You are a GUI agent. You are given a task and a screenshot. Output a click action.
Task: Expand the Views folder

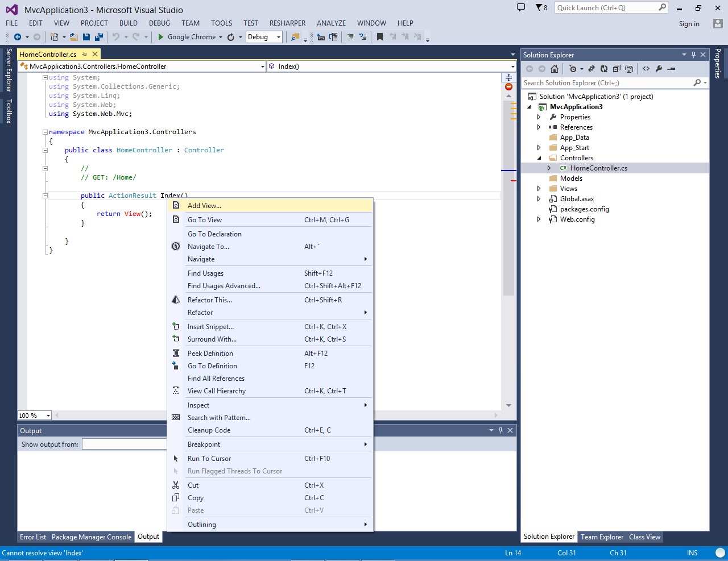click(x=538, y=188)
